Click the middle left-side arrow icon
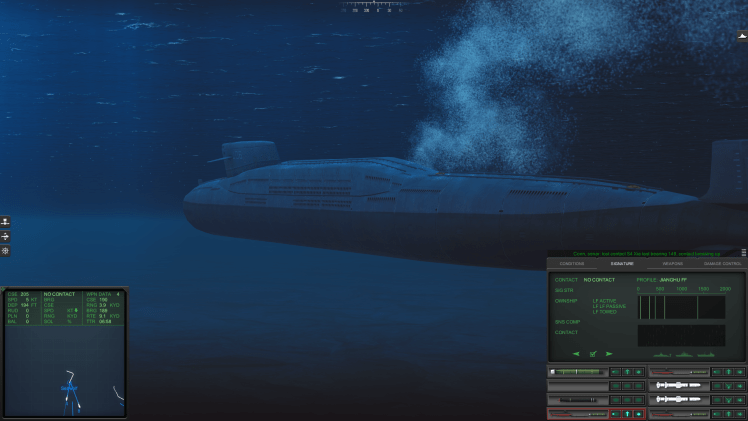Viewport: 748px width, 421px height. [x=5, y=236]
